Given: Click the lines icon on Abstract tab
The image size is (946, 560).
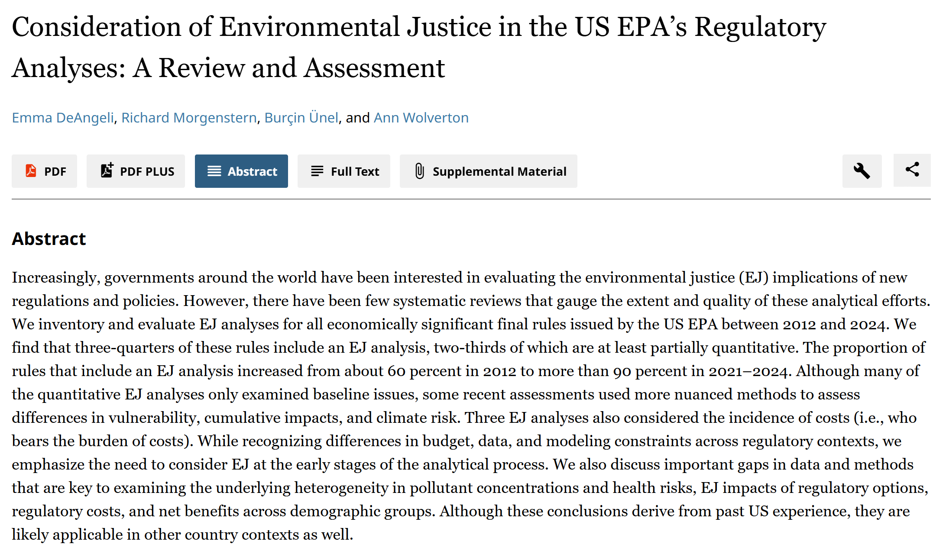Looking at the screenshot, I should click(214, 171).
